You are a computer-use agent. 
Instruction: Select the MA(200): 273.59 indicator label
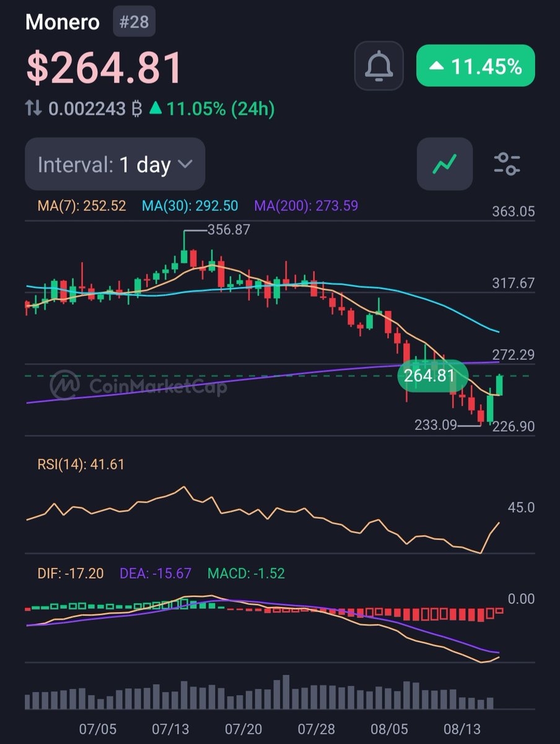(x=306, y=206)
